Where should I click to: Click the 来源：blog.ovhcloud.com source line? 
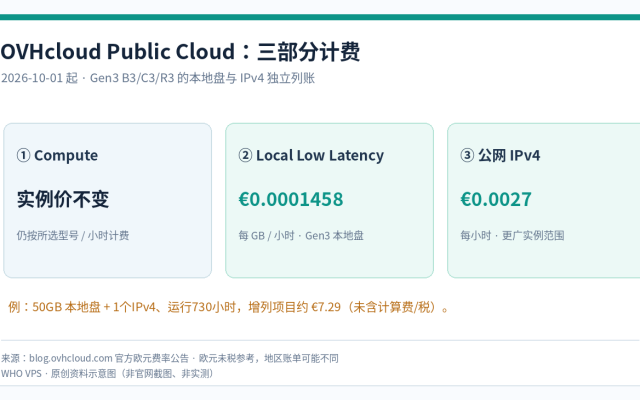(x=170, y=358)
